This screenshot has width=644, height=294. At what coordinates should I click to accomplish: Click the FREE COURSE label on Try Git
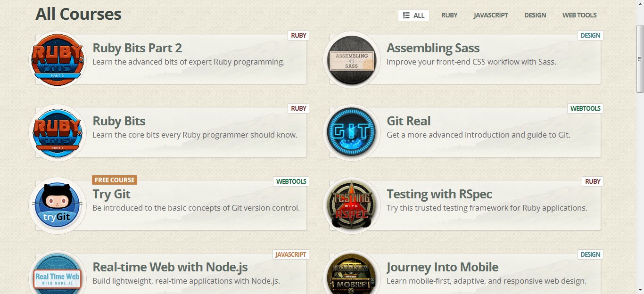[115, 180]
